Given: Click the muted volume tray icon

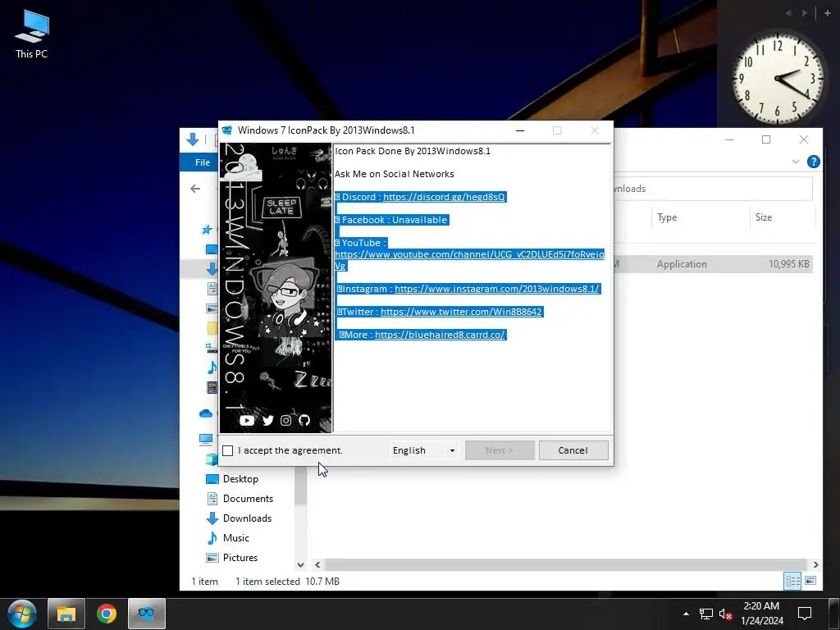Looking at the screenshot, I should click(725, 614).
